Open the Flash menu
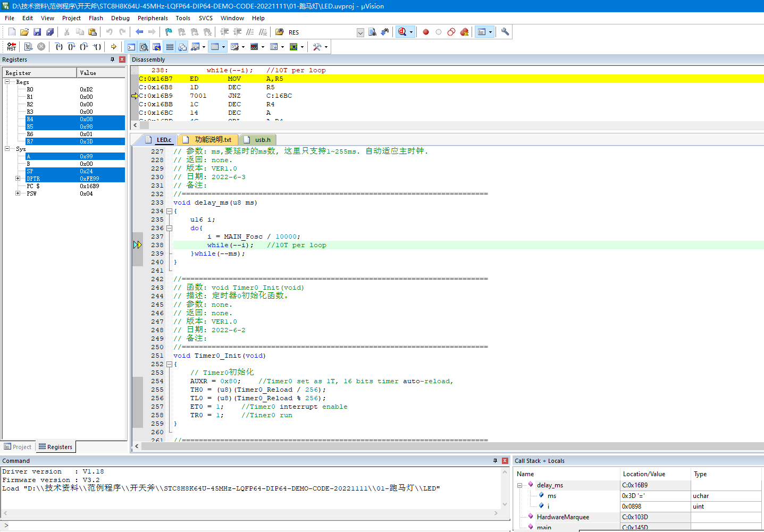The height and width of the screenshot is (532, 764). click(96, 18)
